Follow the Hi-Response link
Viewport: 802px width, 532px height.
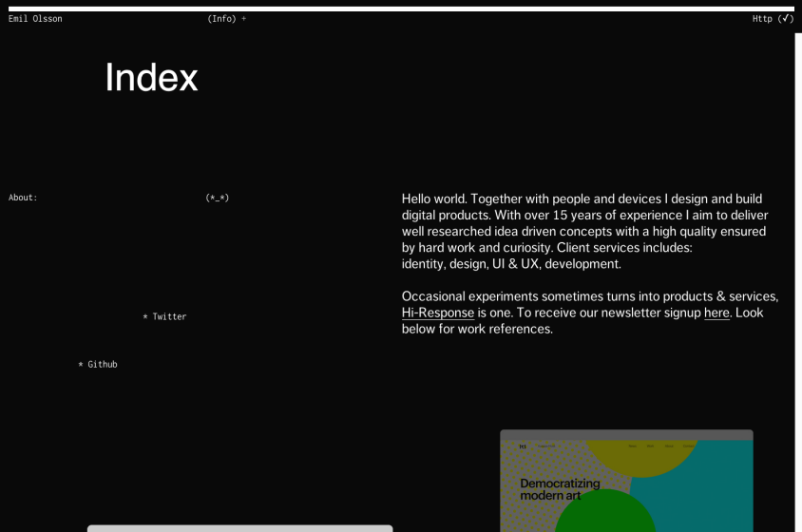437,313
